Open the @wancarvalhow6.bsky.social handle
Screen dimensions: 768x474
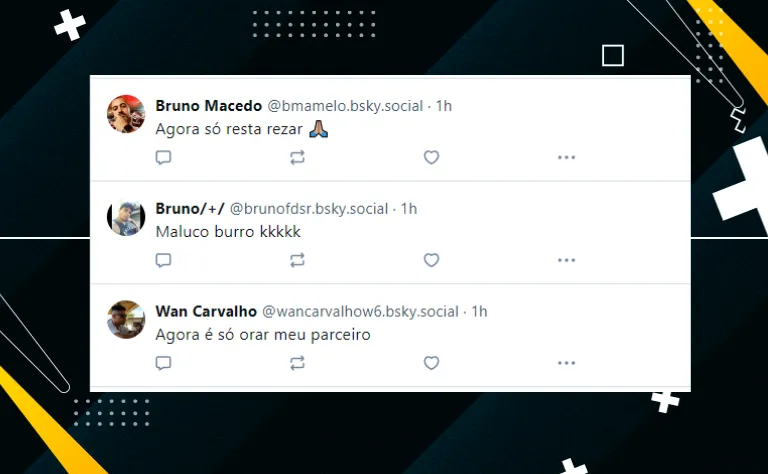coord(360,312)
